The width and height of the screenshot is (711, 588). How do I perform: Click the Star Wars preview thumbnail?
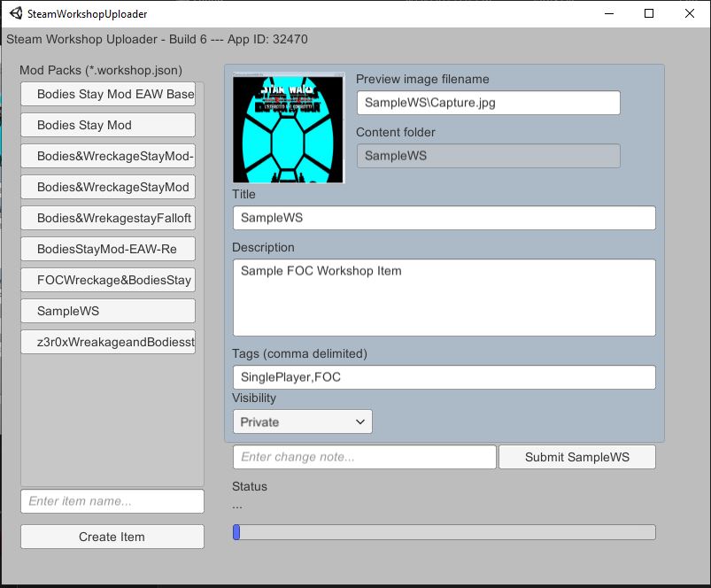point(289,128)
